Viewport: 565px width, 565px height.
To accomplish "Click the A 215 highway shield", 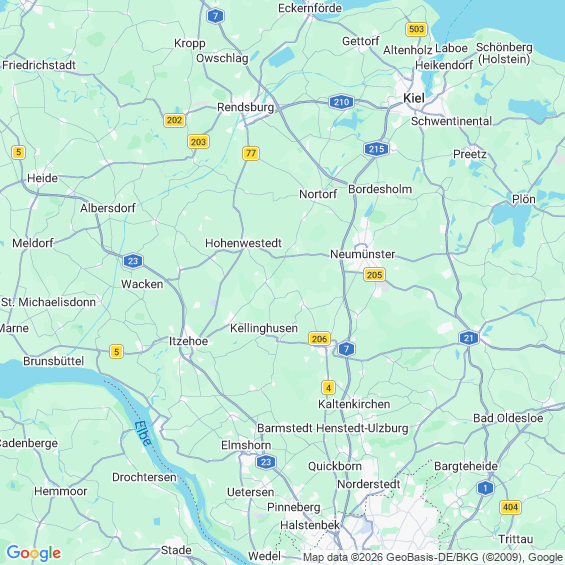I will pos(376,149).
